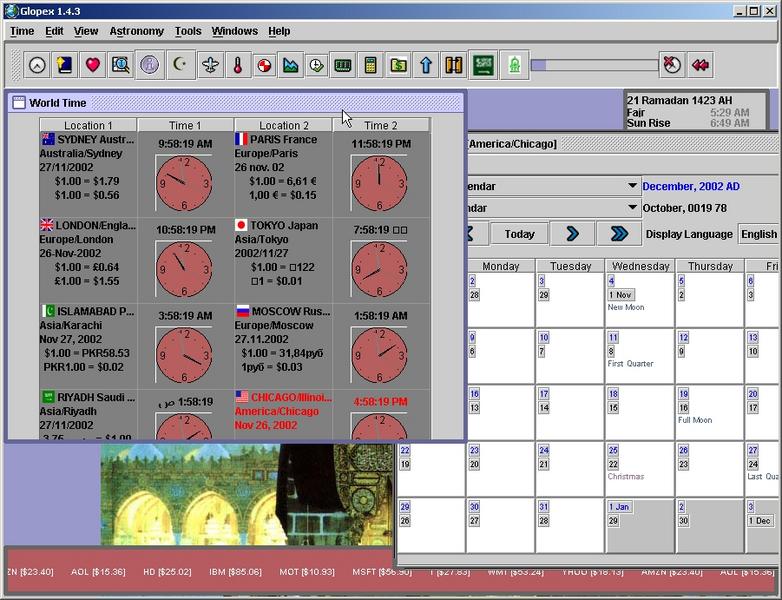This screenshot has height=600, width=782.
Task: Click the analog clock toolbar icon
Action: 37,65
